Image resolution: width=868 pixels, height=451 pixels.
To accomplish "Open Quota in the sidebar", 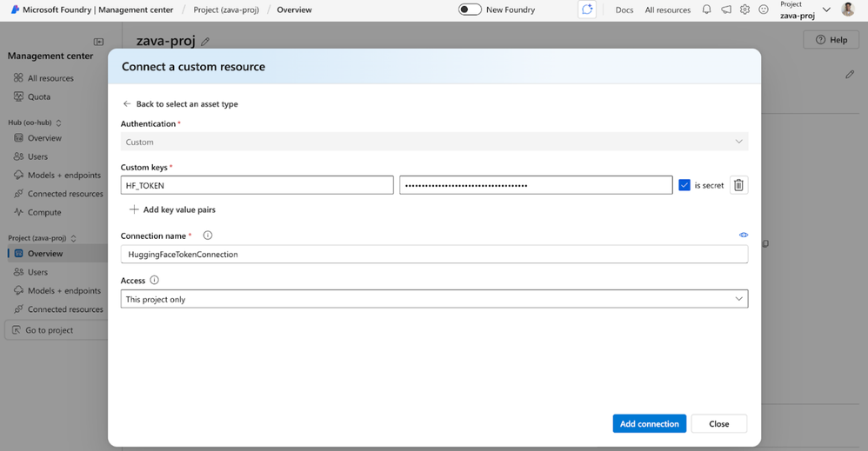I will pyautogui.click(x=39, y=96).
